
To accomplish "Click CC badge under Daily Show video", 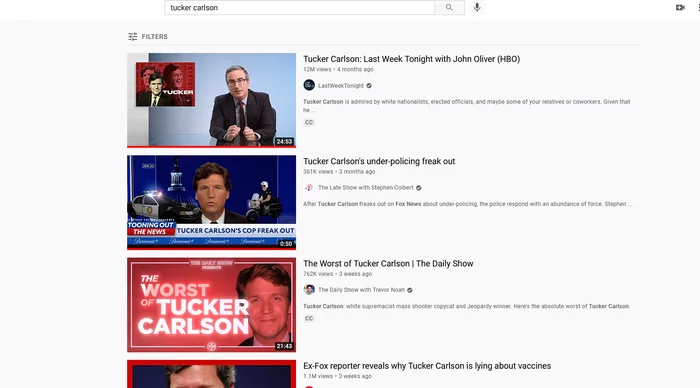I will 309,318.
